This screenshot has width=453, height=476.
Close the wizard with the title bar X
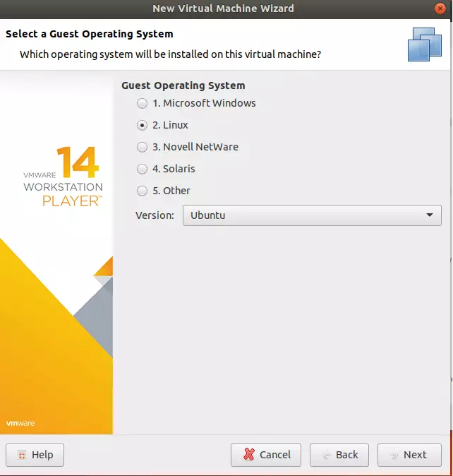click(440, 8)
